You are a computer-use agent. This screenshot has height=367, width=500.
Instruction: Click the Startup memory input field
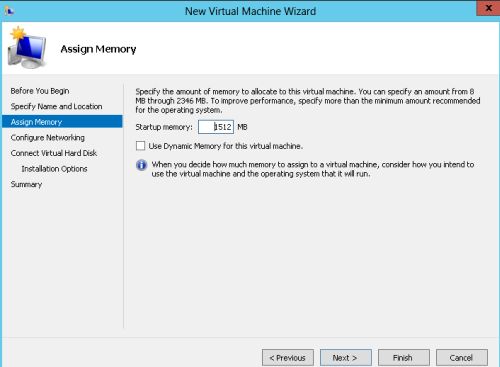pyautogui.click(x=216, y=127)
